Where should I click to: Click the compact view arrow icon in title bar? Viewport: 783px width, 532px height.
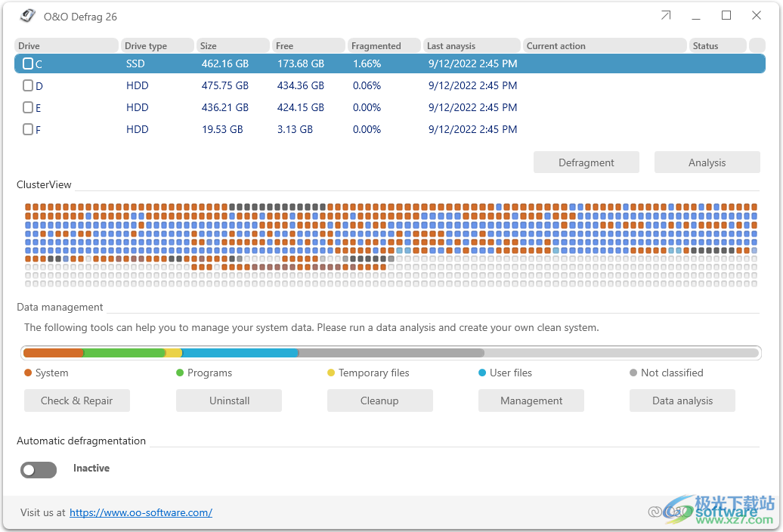666,15
